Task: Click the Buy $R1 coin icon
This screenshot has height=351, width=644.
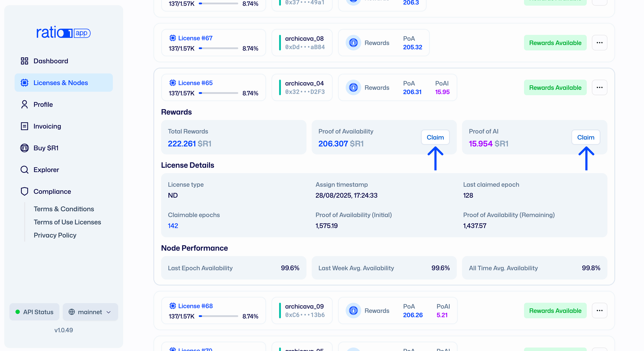Action: point(24,148)
